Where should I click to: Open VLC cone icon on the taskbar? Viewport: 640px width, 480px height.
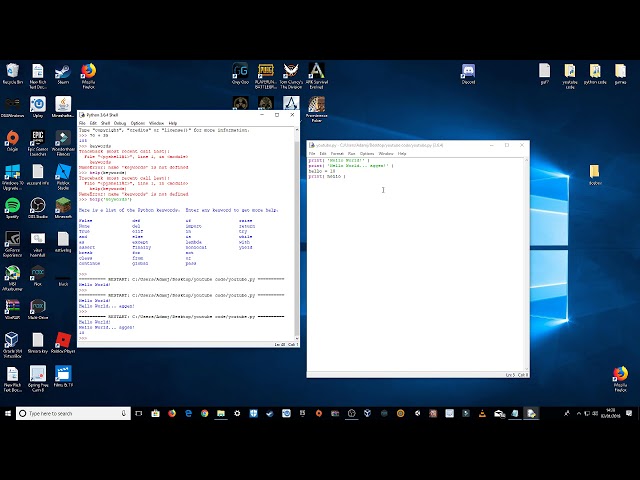pyautogui.click(x=482, y=413)
